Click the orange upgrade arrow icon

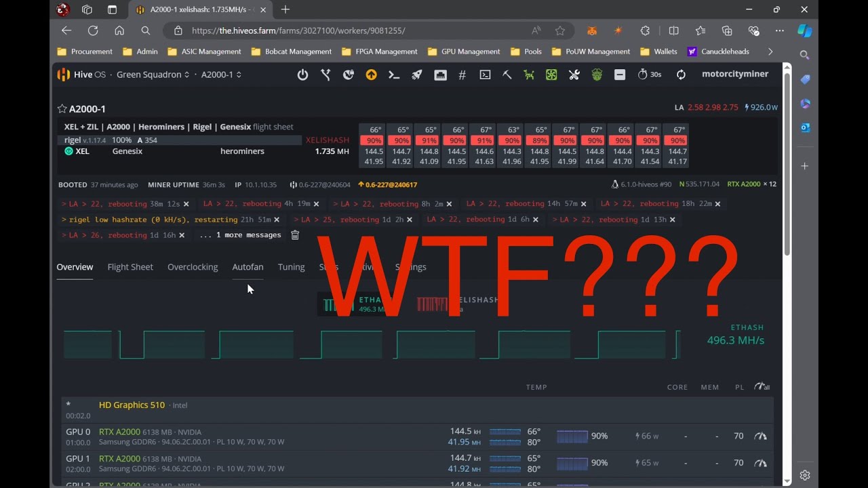pyautogui.click(x=371, y=75)
